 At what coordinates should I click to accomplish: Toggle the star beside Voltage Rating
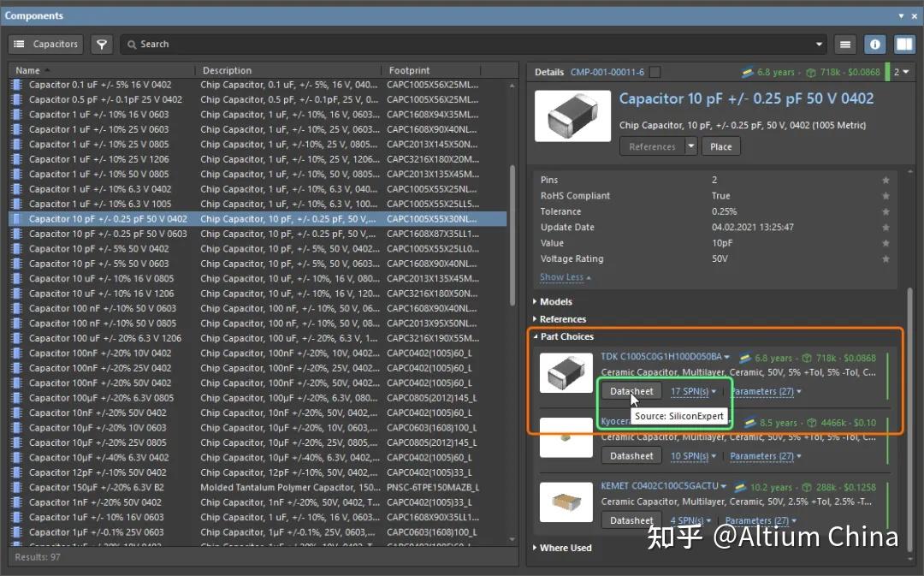[x=885, y=258]
